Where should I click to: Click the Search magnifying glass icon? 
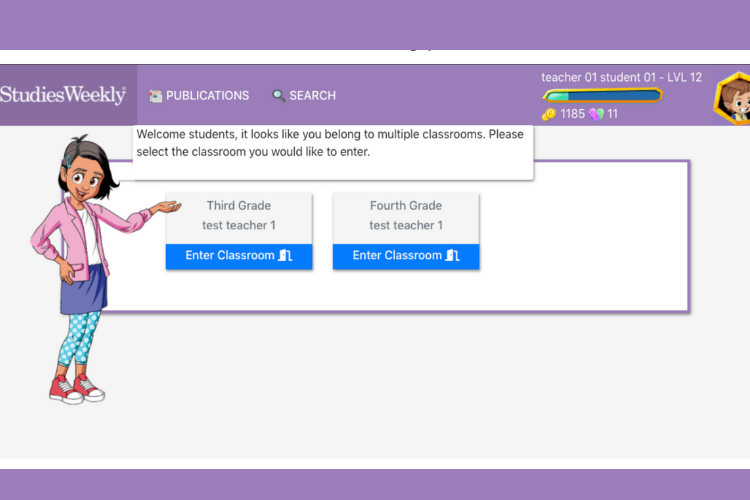pyautogui.click(x=279, y=96)
